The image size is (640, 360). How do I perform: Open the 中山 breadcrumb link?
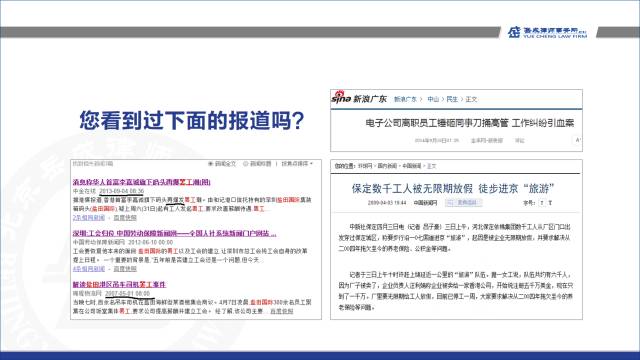click(433, 99)
